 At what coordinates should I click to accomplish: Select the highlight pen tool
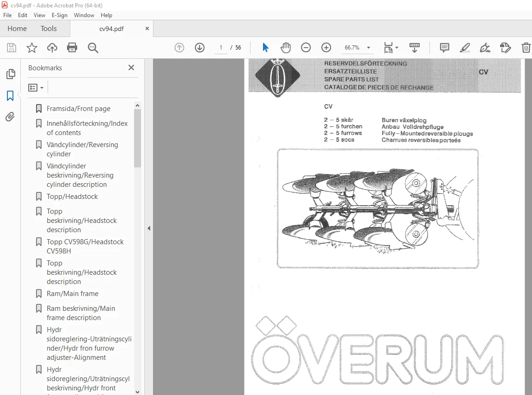pyautogui.click(x=465, y=48)
